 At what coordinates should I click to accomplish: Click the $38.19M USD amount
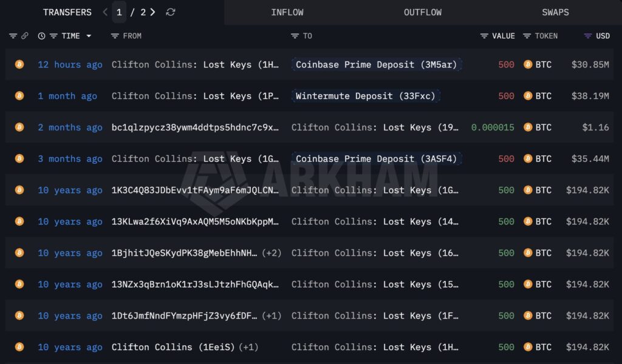590,96
